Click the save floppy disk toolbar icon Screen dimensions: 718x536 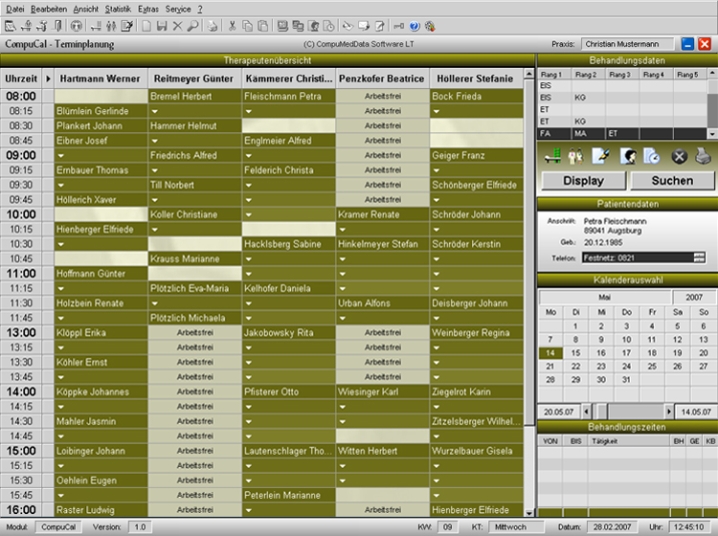tap(161, 25)
